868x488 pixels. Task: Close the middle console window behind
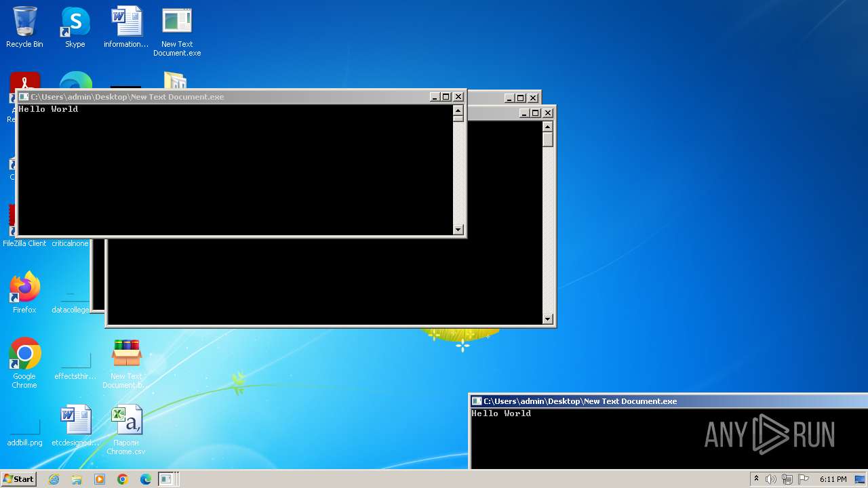(533, 98)
